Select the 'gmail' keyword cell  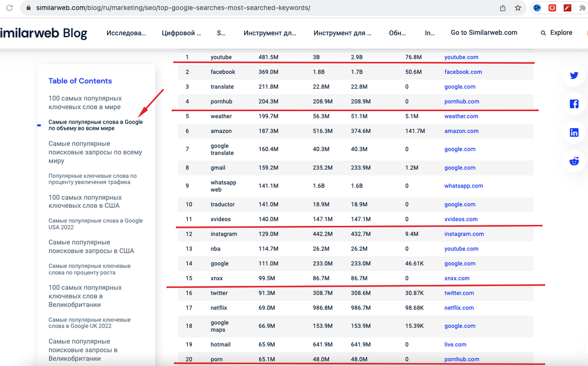218,168
